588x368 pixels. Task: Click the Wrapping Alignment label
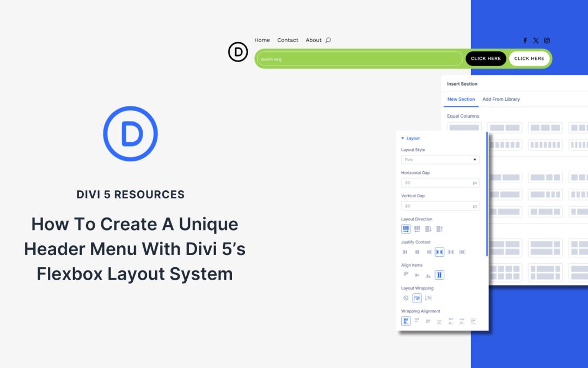[x=421, y=311]
